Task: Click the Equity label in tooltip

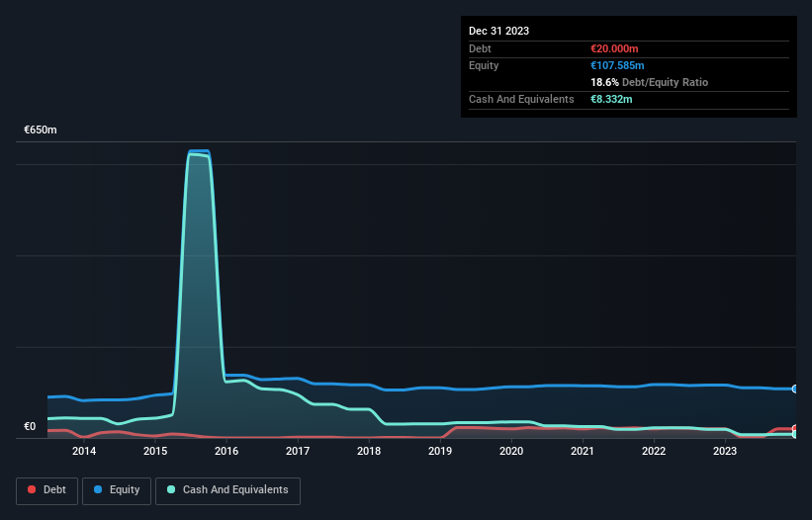Action: (x=484, y=65)
